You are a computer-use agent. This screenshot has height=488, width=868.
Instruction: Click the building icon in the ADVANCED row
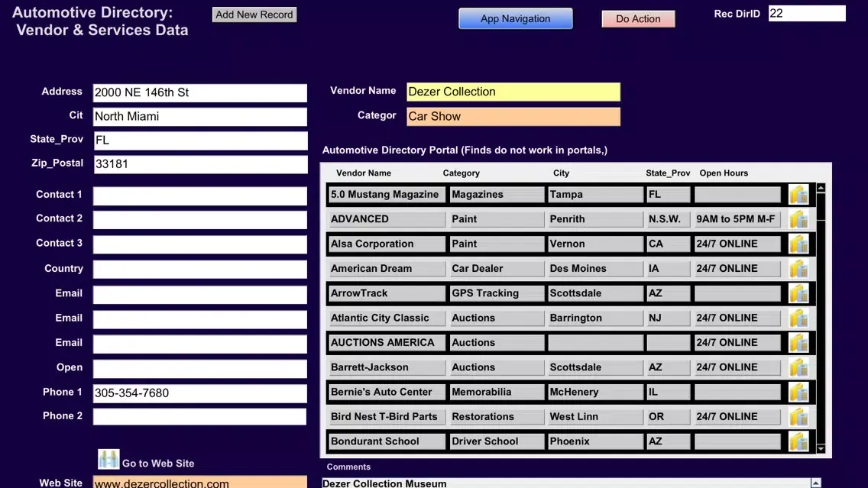pyautogui.click(x=798, y=219)
